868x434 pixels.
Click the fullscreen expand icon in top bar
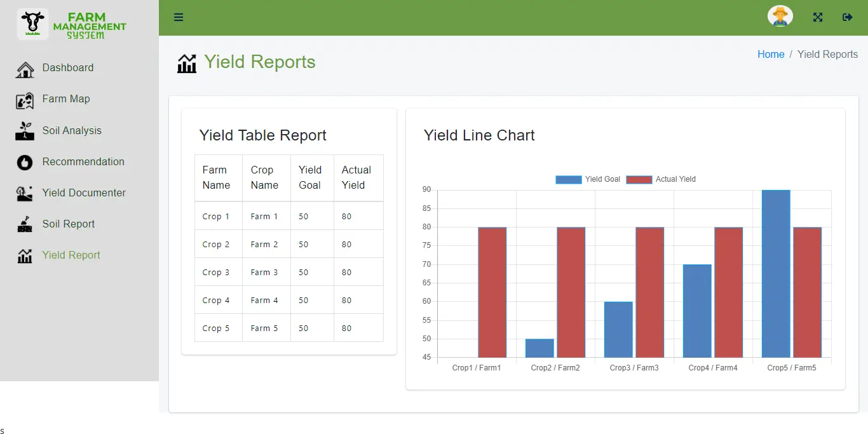817,17
